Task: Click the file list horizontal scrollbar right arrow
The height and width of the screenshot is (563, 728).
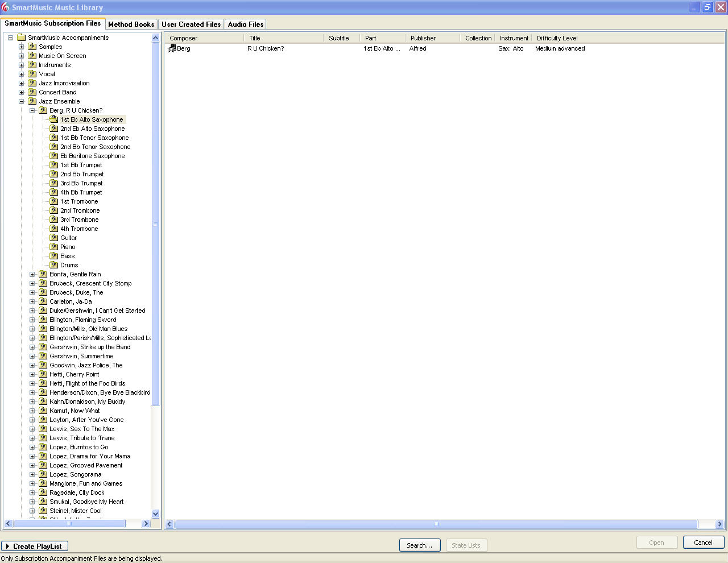Action: (x=719, y=524)
